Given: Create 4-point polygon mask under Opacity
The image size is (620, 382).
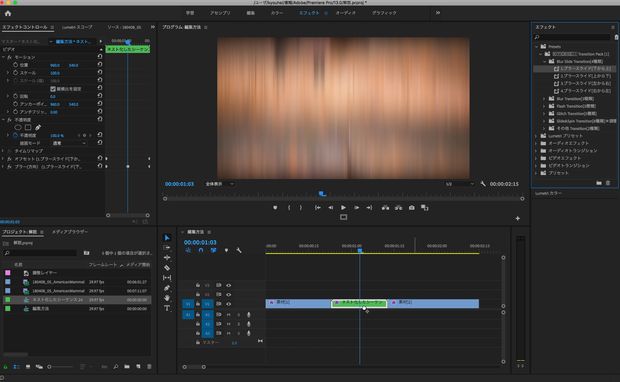Looking at the screenshot, I should tap(28, 127).
